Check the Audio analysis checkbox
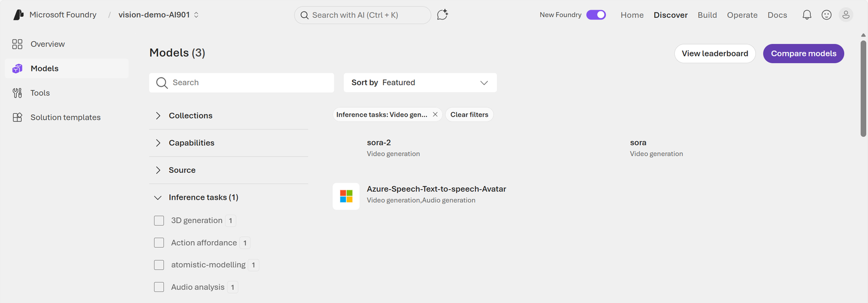Image resolution: width=868 pixels, height=303 pixels. coord(159,287)
